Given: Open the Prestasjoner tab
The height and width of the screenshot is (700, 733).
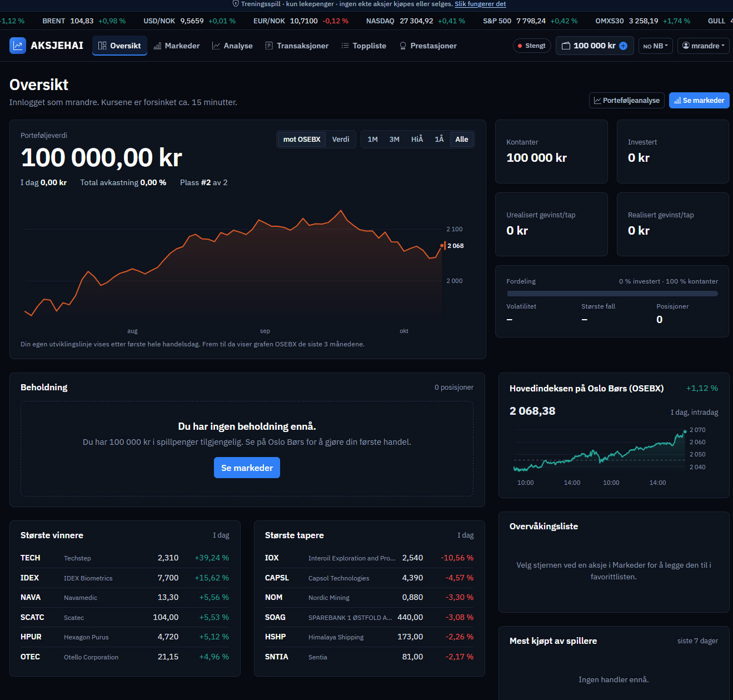Looking at the screenshot, I should coord(428,46).
